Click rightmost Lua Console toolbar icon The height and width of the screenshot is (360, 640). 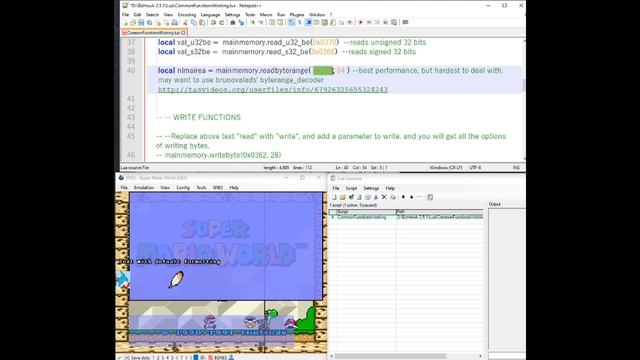coord(430,197)
